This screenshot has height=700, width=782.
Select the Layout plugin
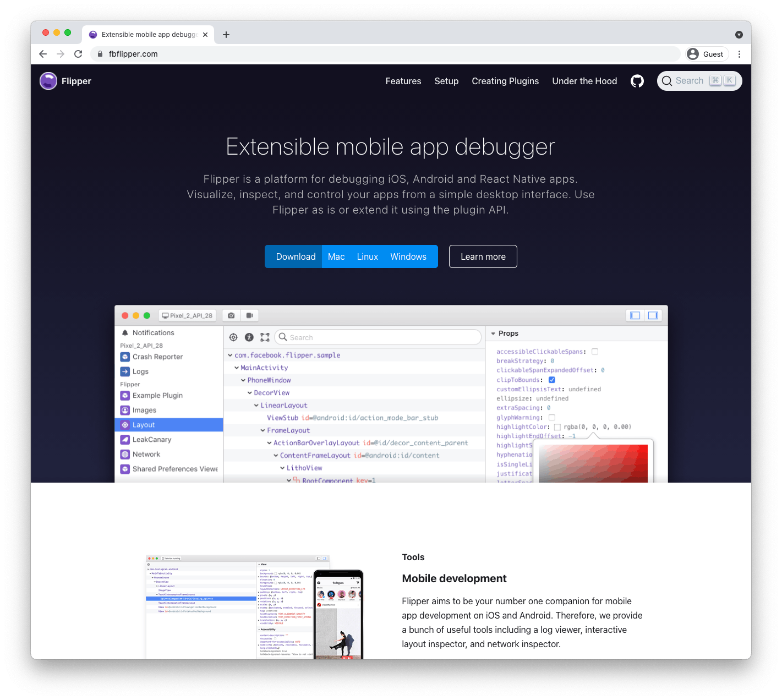pyautogui.click(x=168, y=425)
